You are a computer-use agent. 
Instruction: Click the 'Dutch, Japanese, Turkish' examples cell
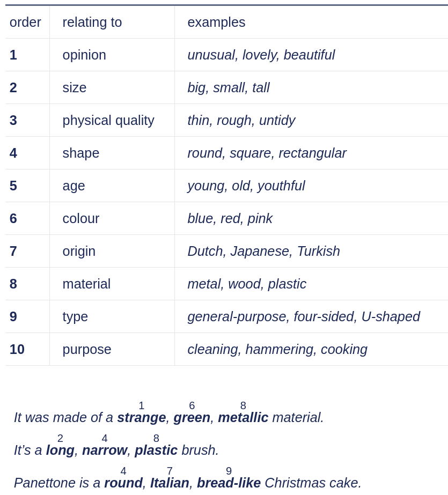pos(263,251)
